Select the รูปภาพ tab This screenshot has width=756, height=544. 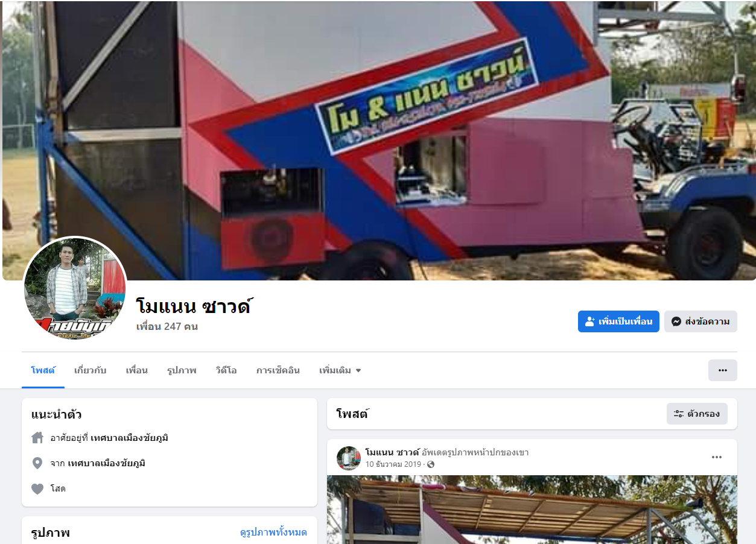(x=182, y=370)
